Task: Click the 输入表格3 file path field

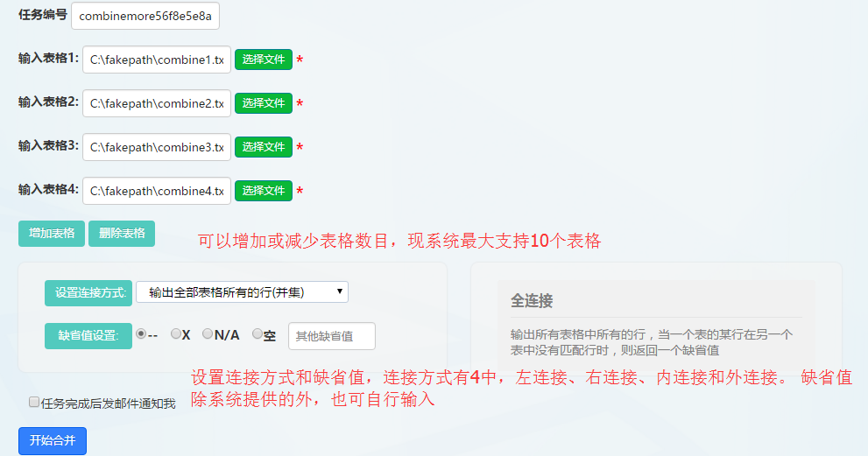Action: coord(157,147)
